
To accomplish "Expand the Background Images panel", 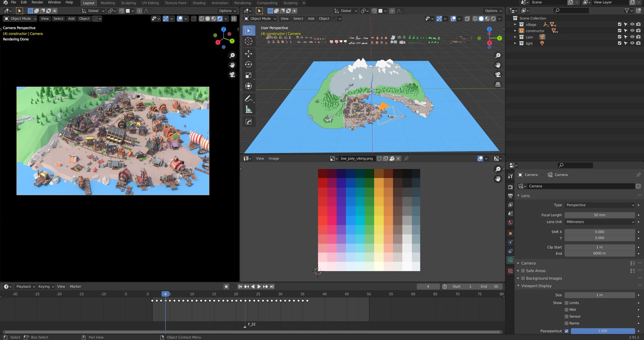I will [x=543, y=278].
